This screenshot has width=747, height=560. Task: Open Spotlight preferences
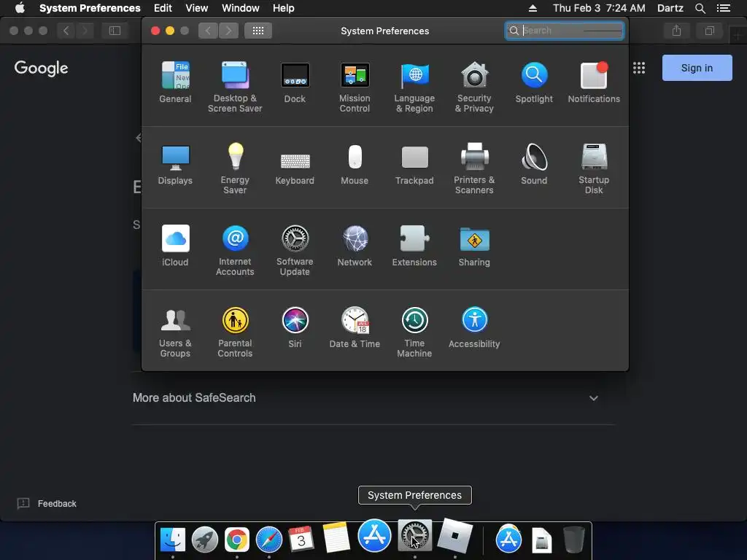[534, 82]
